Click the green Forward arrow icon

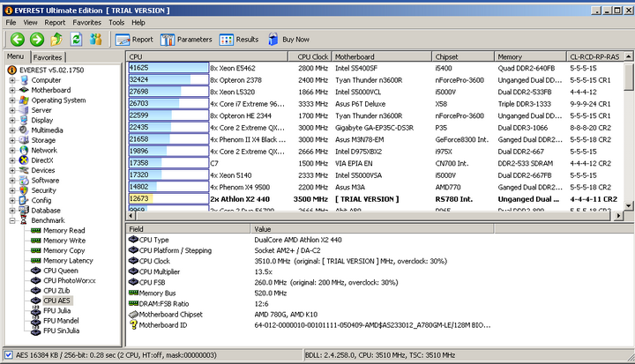(x=37, y=40)
